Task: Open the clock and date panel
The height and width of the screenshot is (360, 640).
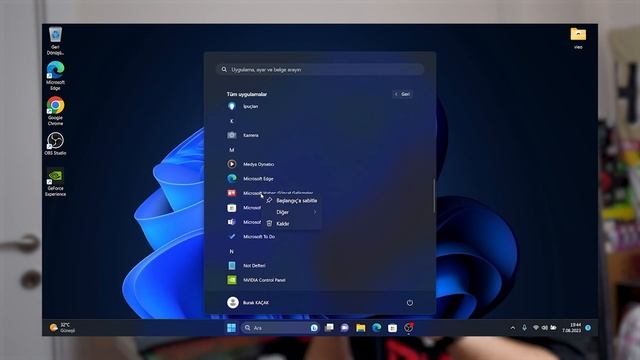Action: tap(571, 328)
